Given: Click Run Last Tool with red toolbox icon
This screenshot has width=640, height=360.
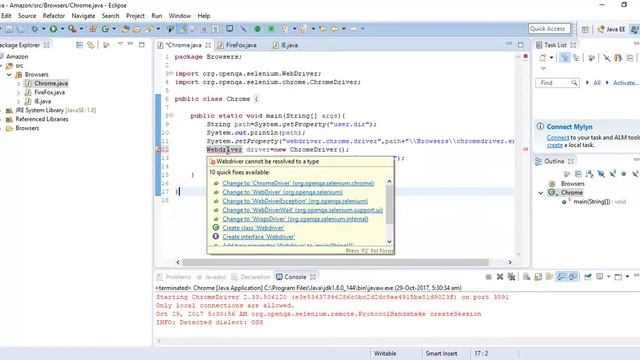Looking at the screenshot, I should 72,29.
